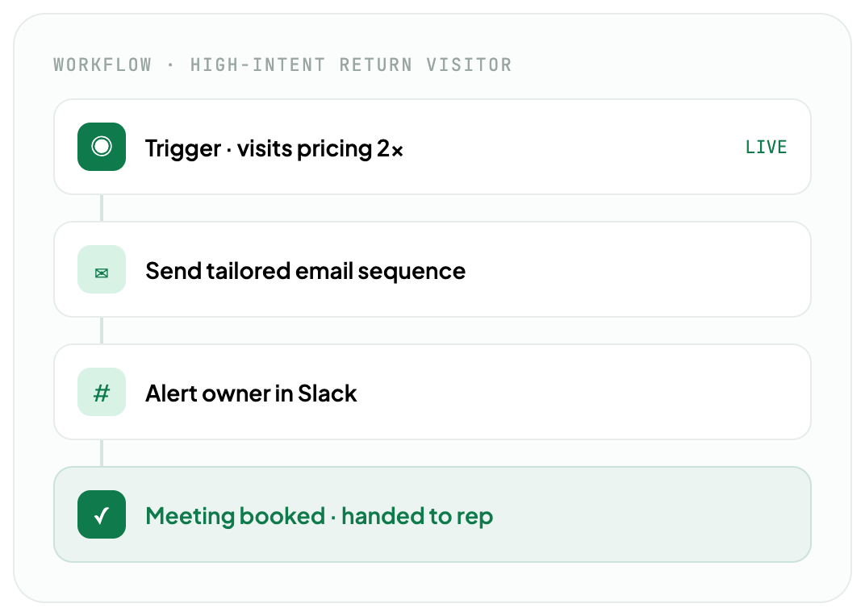Viewport: 865px width, 616px height.
Task: Click the Trigger · visits pricing 2× text
Action: 274,148
